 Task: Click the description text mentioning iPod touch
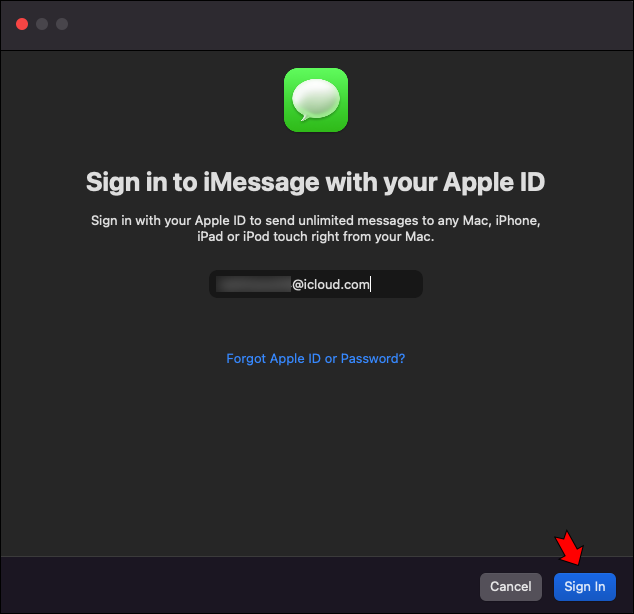[x=315, y=228]
